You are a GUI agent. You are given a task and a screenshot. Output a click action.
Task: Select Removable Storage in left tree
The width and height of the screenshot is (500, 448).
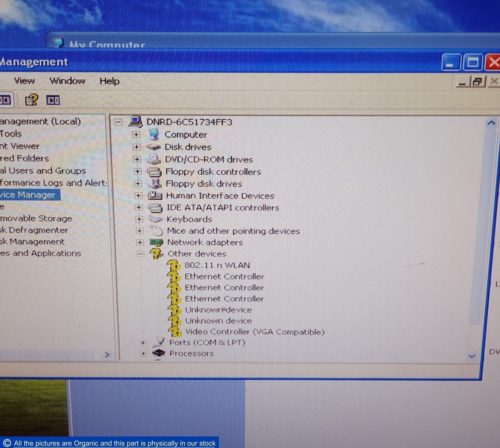[x=36, y=218]
